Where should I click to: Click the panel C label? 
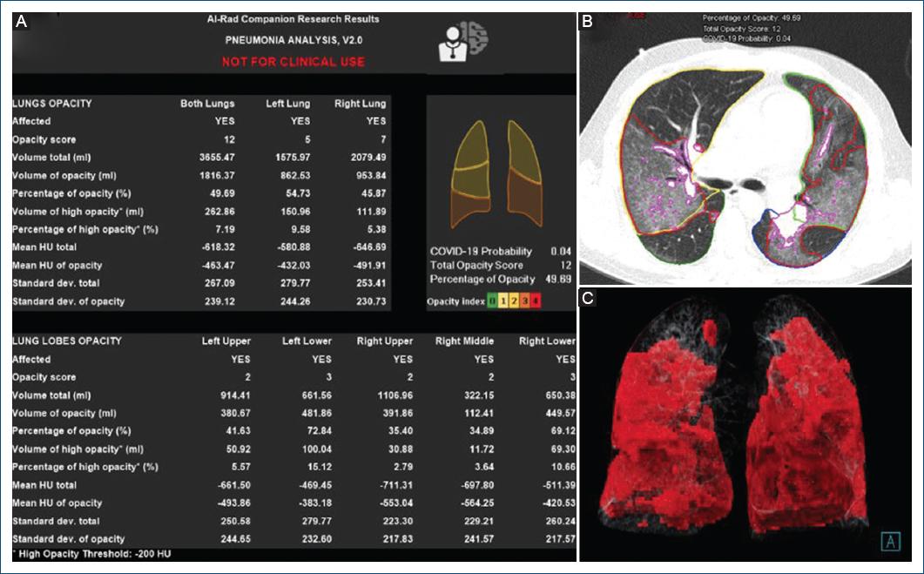[588, 298]
